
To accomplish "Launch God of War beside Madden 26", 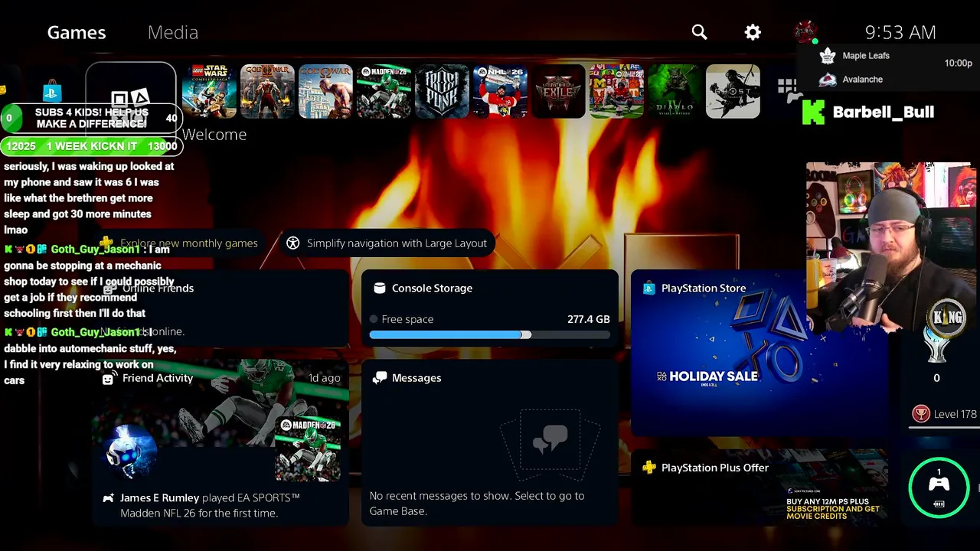I will tap(325, 91).
